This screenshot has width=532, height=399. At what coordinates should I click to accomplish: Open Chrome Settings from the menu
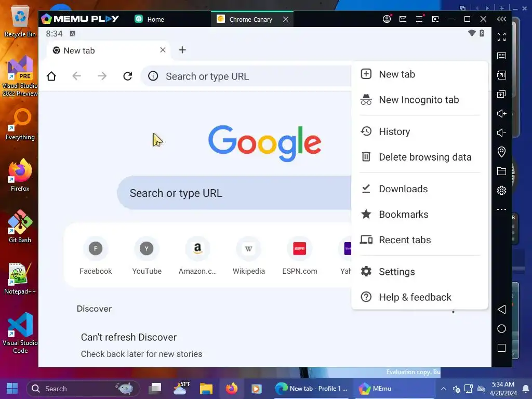coord(420,272)
